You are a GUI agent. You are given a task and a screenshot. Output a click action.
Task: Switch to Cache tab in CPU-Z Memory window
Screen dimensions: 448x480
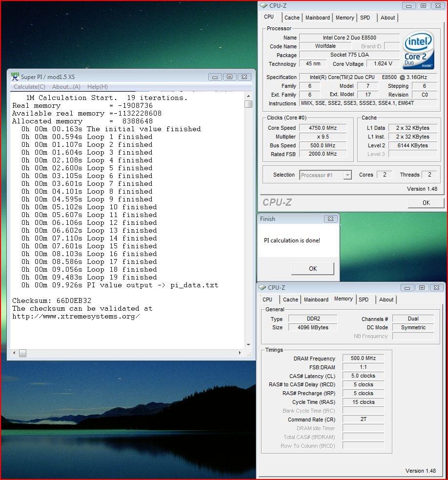point(290,300)
